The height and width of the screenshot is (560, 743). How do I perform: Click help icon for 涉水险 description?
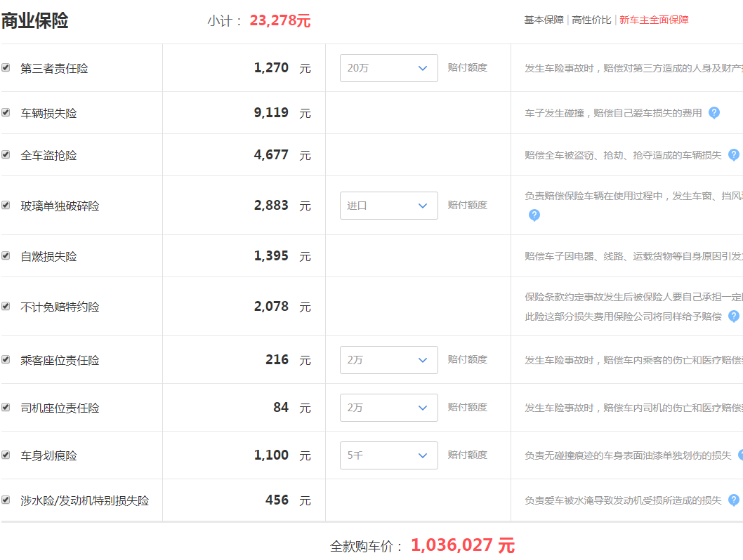click(734, 500)
